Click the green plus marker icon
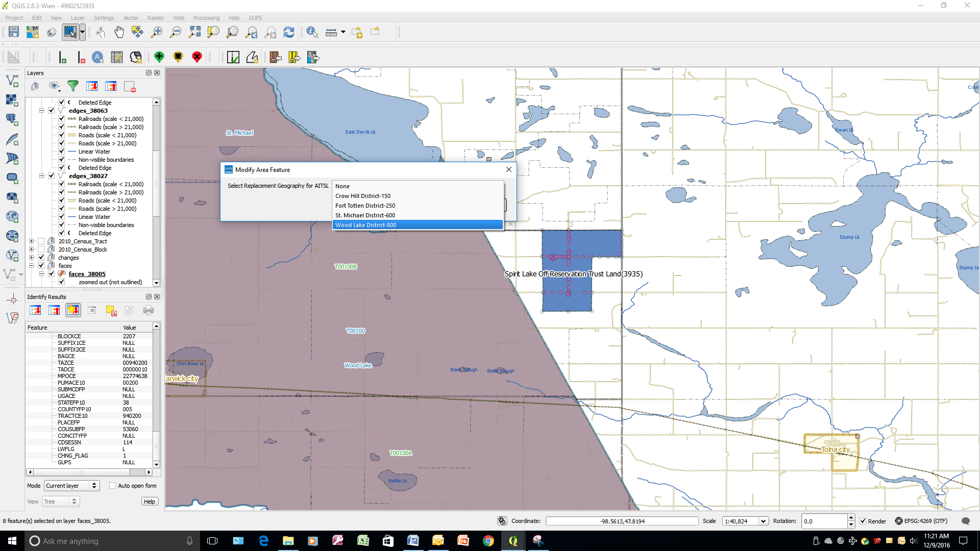 coord(159,57)
